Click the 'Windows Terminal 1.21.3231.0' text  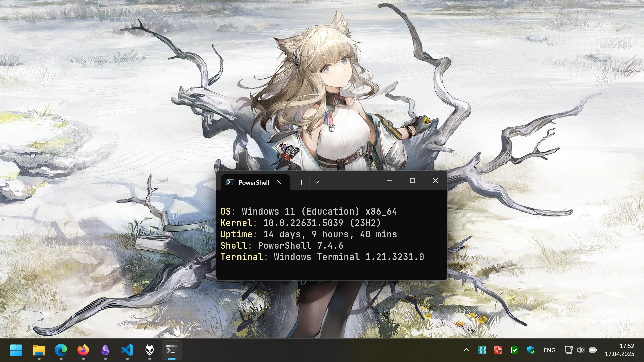point(349,257)
